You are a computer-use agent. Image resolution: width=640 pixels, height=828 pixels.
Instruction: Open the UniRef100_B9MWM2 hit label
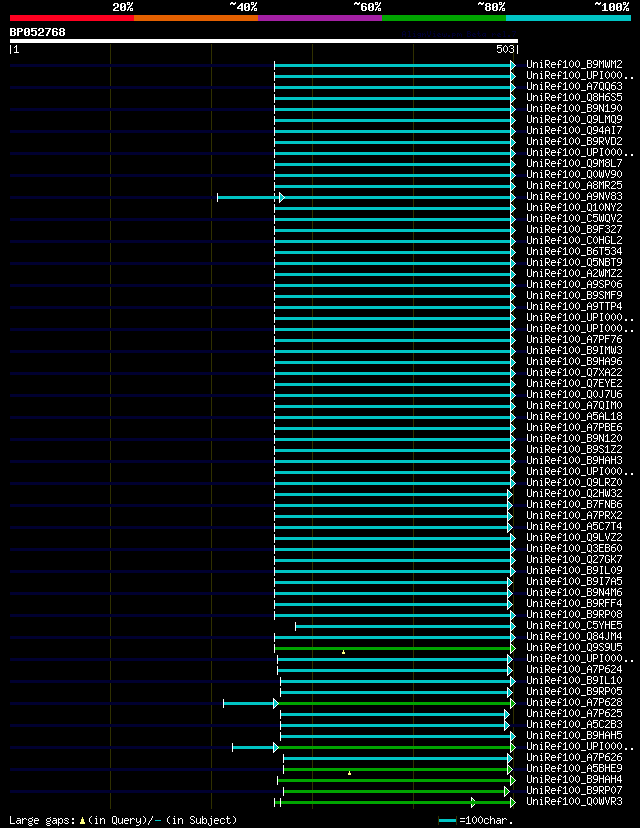click(x=574, y=64)
